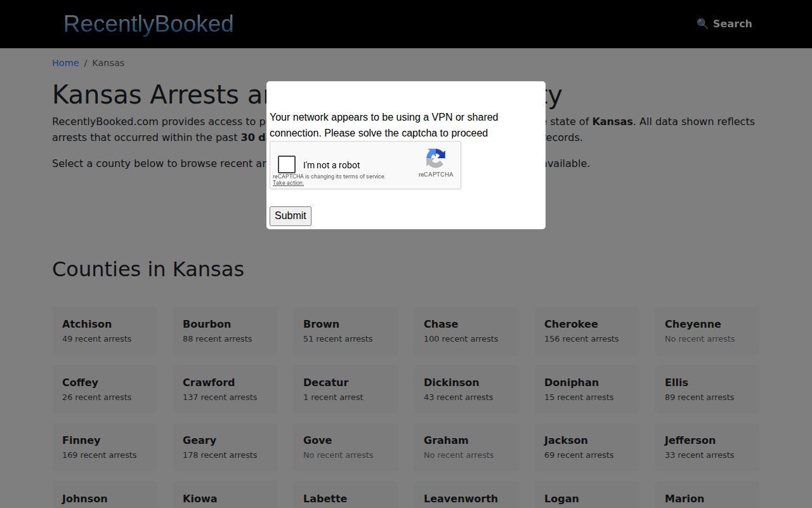
Task: Open the Jackson county card
Action: (587, 447)
